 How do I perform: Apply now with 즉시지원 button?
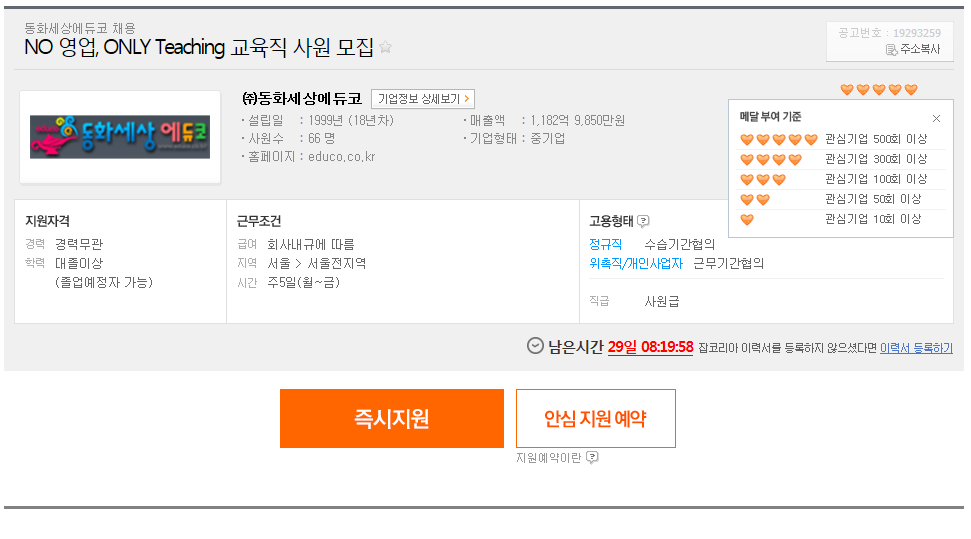[391, 418]
